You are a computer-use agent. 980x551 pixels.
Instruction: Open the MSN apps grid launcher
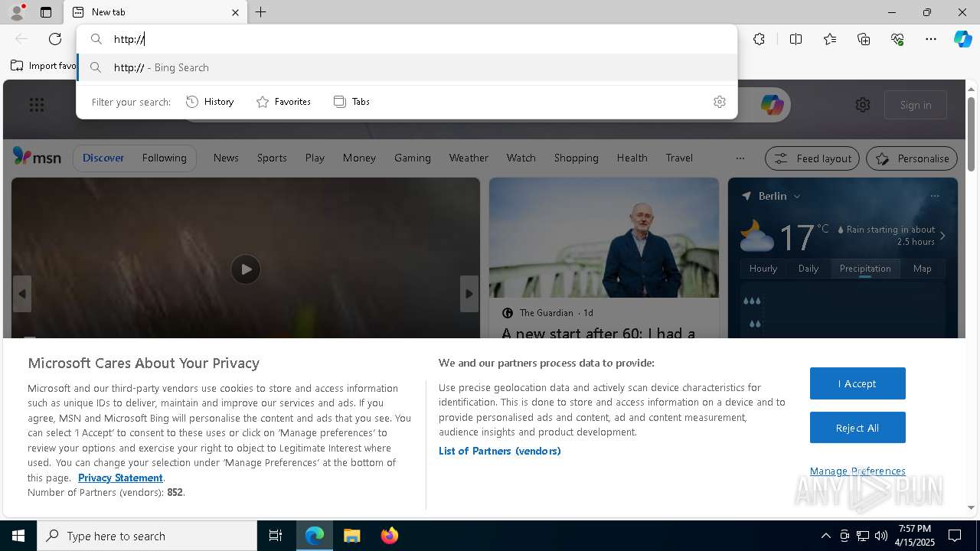point(37,105)
